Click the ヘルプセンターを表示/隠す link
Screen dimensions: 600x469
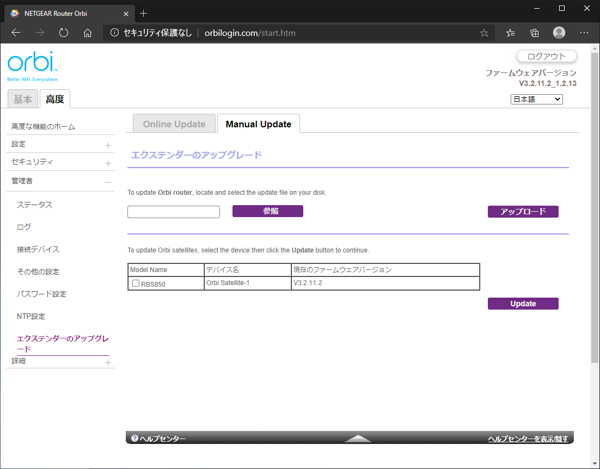[528, 439]
